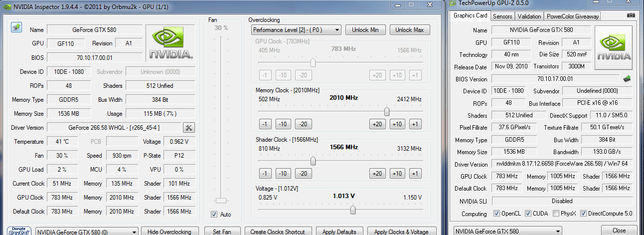This screenshot has width=644, height=235.
Task: Save BIOS using green chip icon in GPU-Z
Action: (x=628, y=78)
